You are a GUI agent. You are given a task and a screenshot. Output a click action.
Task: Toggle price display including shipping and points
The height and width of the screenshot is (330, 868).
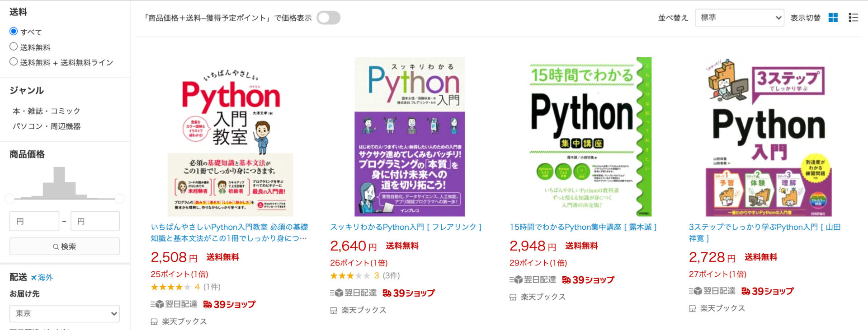tap(328, 18)
